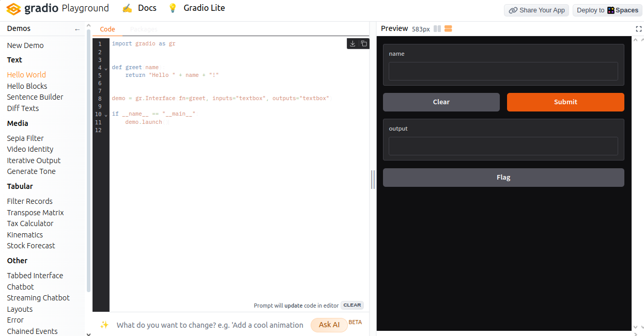Open the Filter Records demo

29,201
